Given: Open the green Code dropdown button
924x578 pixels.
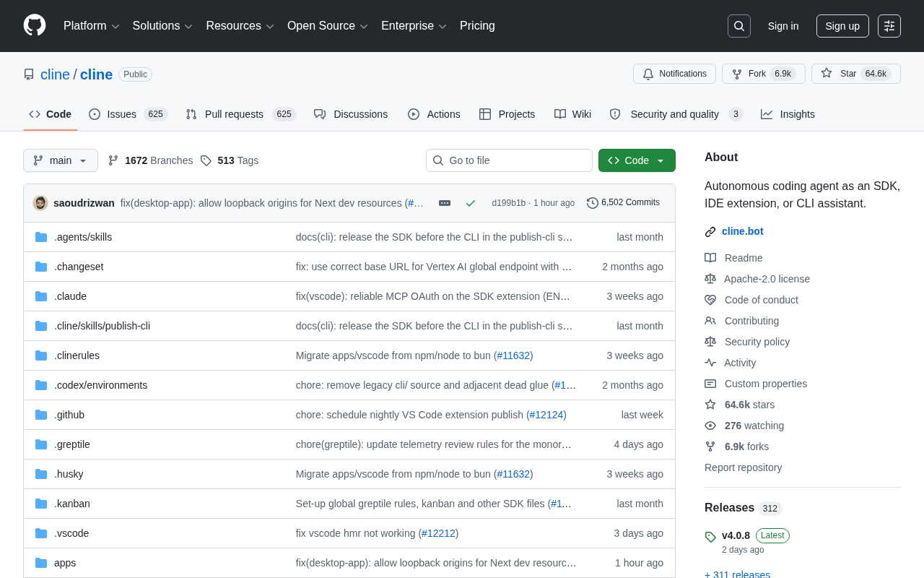Looking at the screenshot, I should coord(637,160).
